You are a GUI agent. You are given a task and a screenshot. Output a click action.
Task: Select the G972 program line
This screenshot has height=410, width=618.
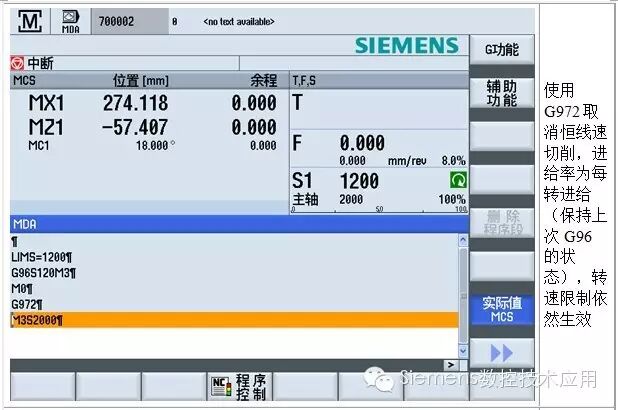click(x=235, y=304)
